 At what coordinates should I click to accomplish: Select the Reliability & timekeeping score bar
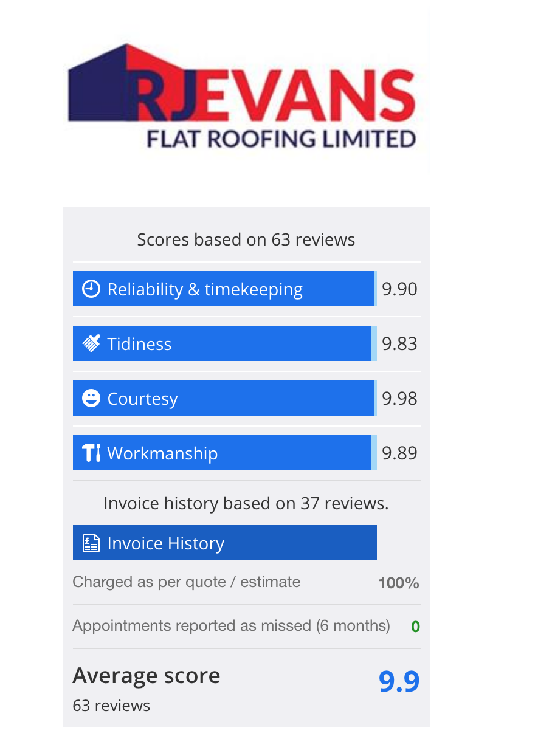(x=225, y=289)
